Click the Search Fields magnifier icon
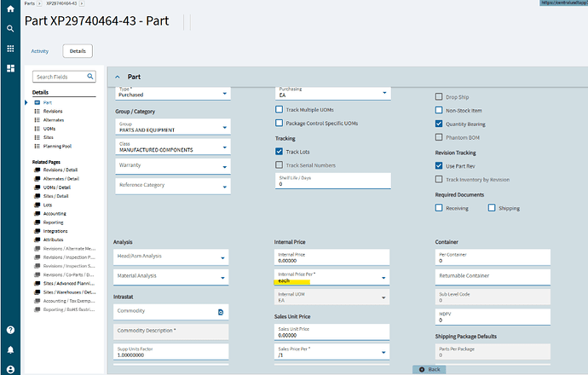 89,77
